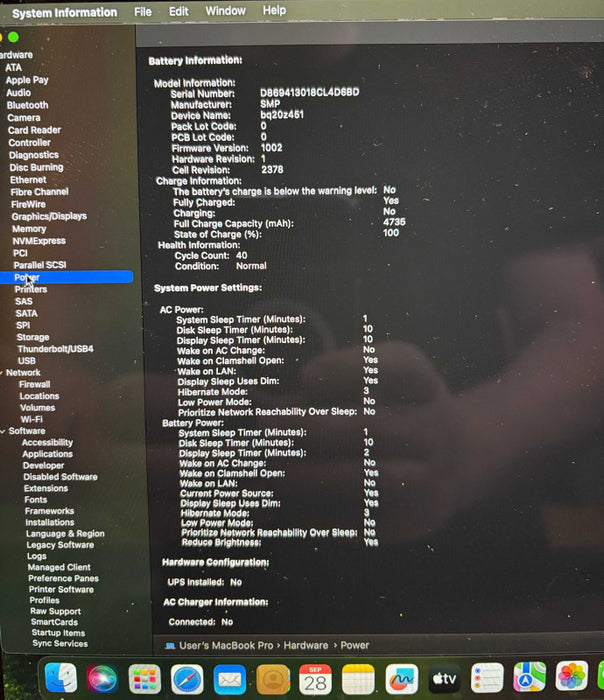
Task: Open Contacts app in the Dock
Action: 272,679
